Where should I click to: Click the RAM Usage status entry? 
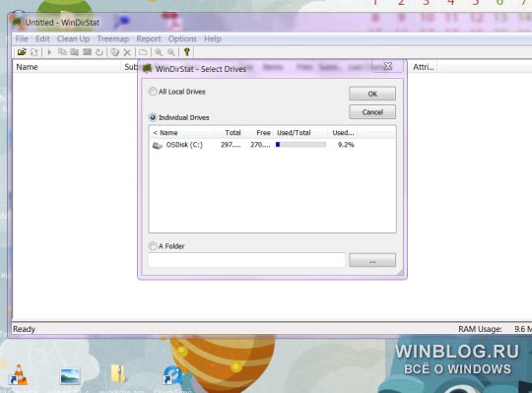coord(480,329)
